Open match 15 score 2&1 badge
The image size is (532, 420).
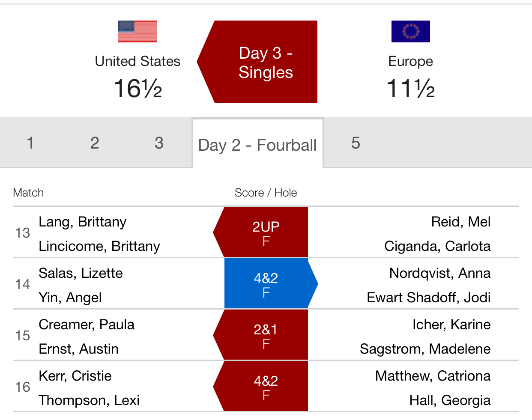point(261,335)
